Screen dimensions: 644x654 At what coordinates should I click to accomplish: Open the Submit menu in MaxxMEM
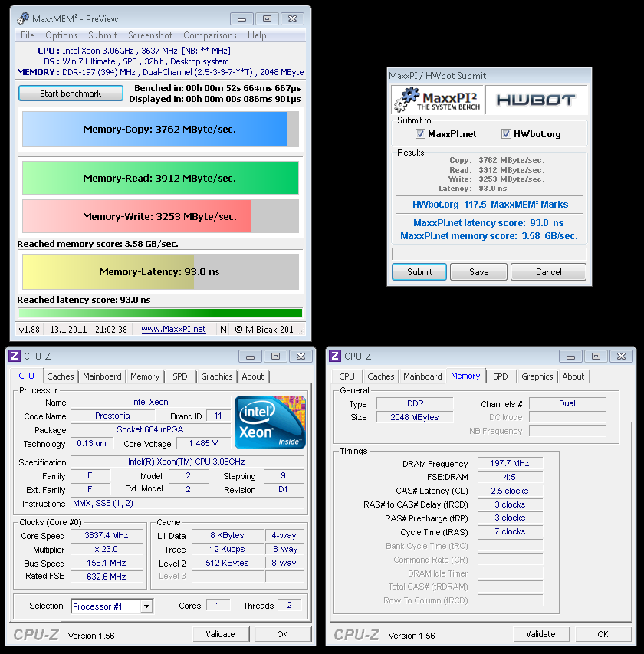[103, 35]
